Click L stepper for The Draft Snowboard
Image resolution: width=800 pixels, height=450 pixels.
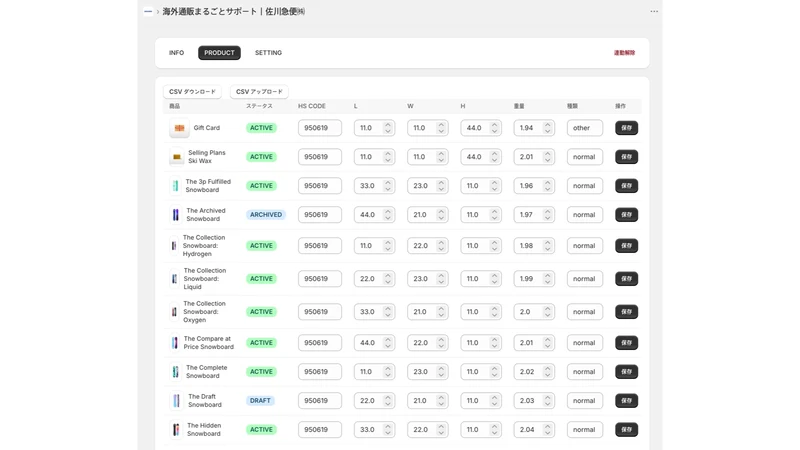coord(388,401)
